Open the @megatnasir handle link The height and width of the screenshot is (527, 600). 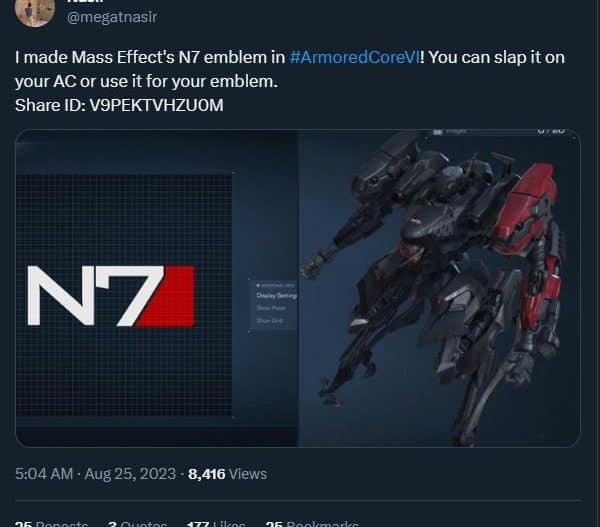pyautogui.click(x=112, y=17)
